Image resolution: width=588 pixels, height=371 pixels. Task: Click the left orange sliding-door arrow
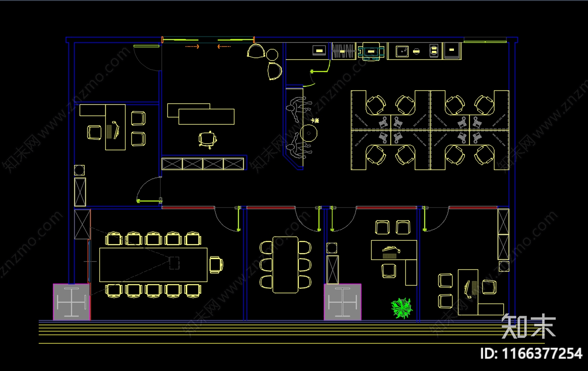tap(192, 46)
